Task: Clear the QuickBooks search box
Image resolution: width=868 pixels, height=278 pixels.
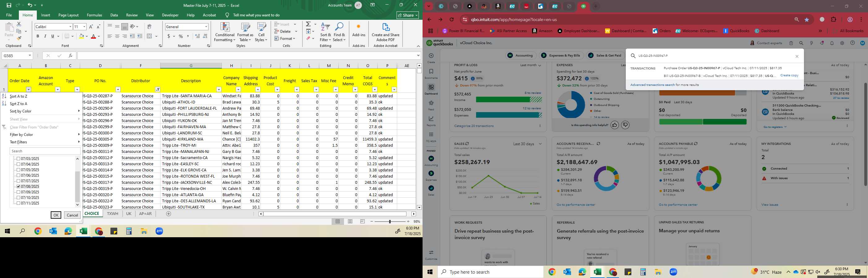Action: point(797,57)
